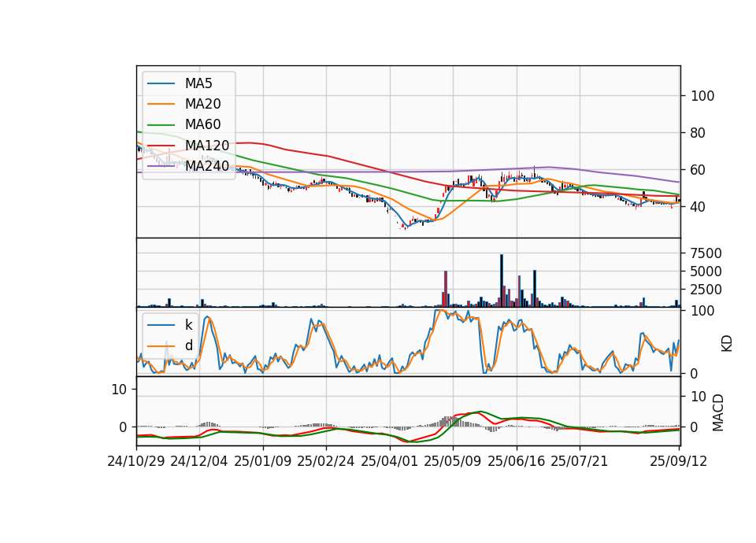756x543 pixels.
Task: Click the 25/07/21 date axis label
Action: point(580,461)
